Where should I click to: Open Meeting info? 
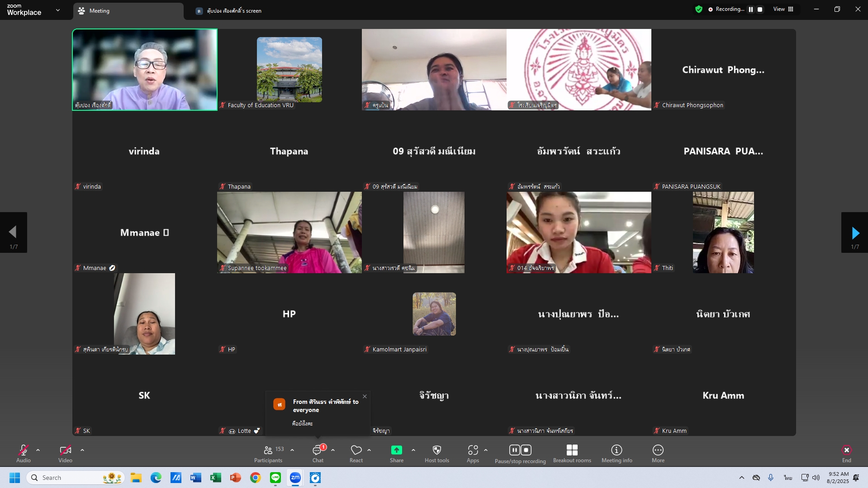click(617, 454)
